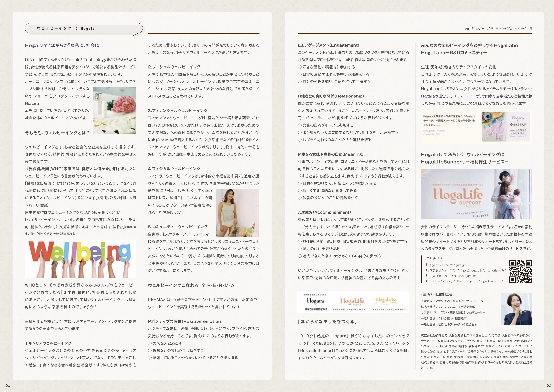
Task: Click page number 51
Action: click(8, 385)
